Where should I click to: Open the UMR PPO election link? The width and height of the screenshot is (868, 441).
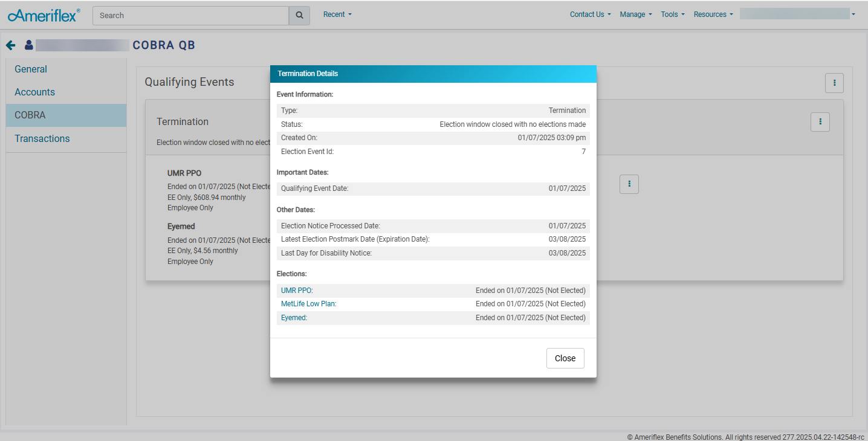pos(297,291)
